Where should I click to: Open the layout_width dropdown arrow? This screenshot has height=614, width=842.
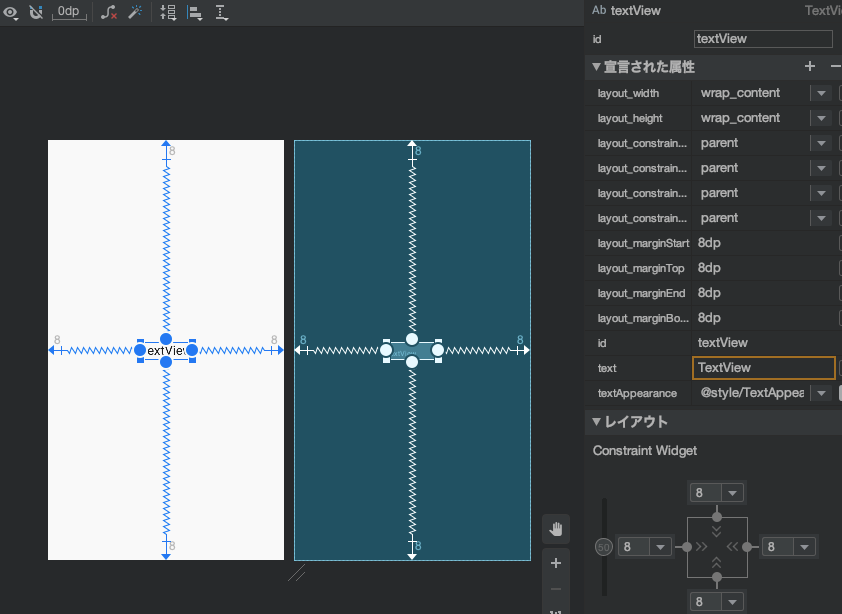(x=821, y=93)
